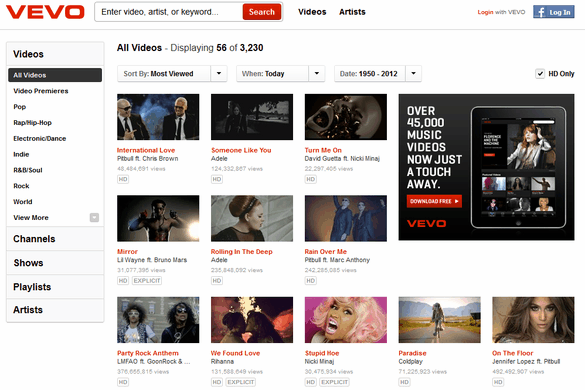Open International Love video thumbnail
Screen dimensions: 585x390
click(158, 117)
